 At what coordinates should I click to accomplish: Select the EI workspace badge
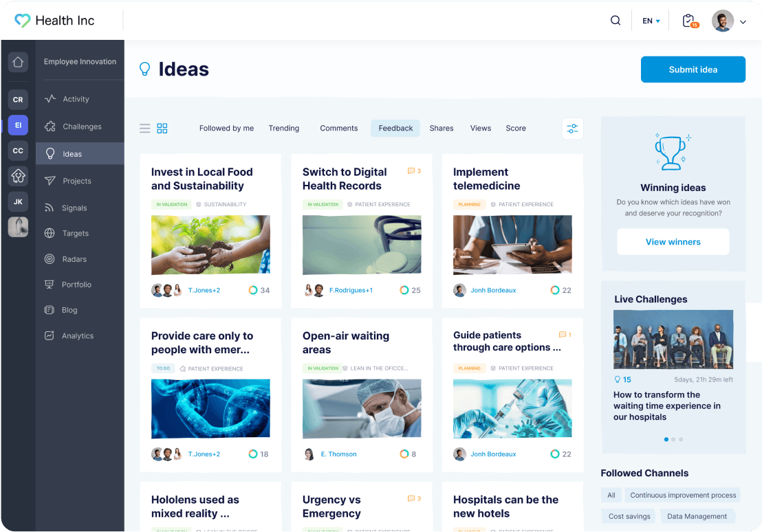pyautogui.click(x=18, y=125)
